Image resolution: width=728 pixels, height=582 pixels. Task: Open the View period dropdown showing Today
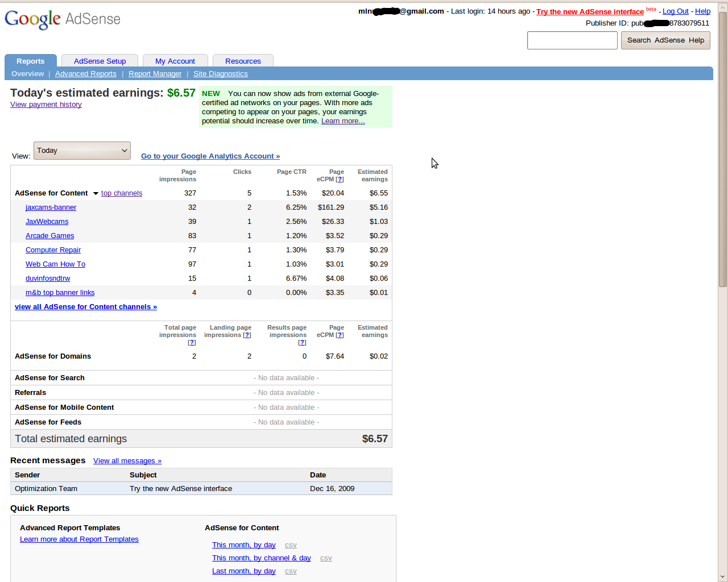point(82,151)
